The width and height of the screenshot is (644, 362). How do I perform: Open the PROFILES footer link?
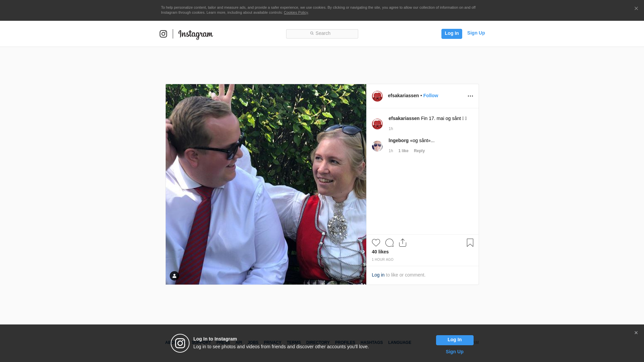point(345,343)
